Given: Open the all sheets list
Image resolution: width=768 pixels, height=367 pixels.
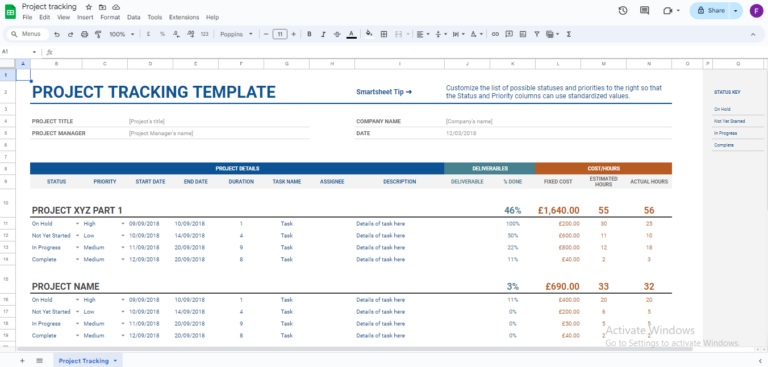Looking at the screenshot, I should point(40,361).
